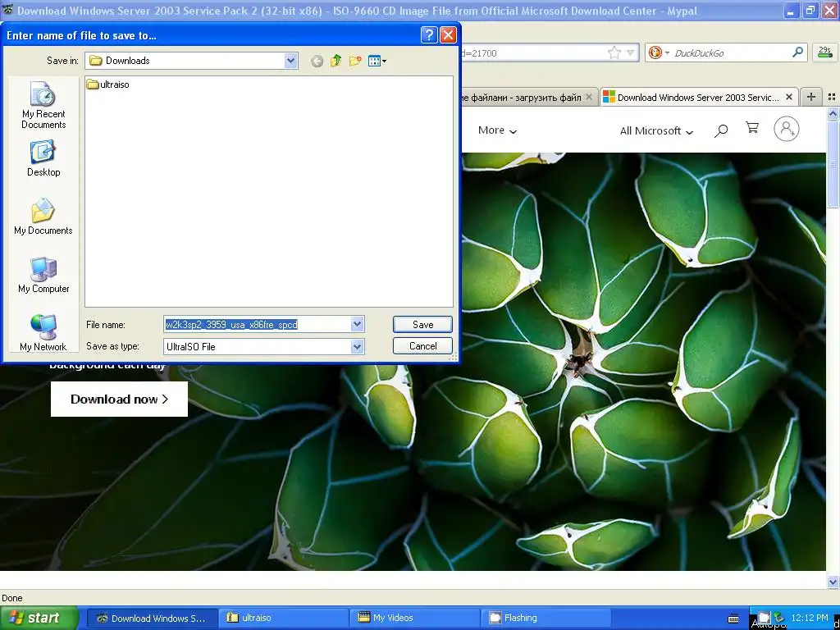Viewport: 840px width, 630px height.
Task: Open the Save as type dropdown
Action: point(358,347)
